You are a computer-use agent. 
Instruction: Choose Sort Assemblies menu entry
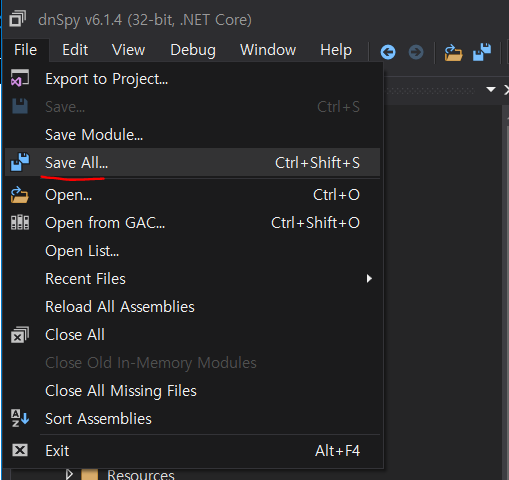[192, 419]
